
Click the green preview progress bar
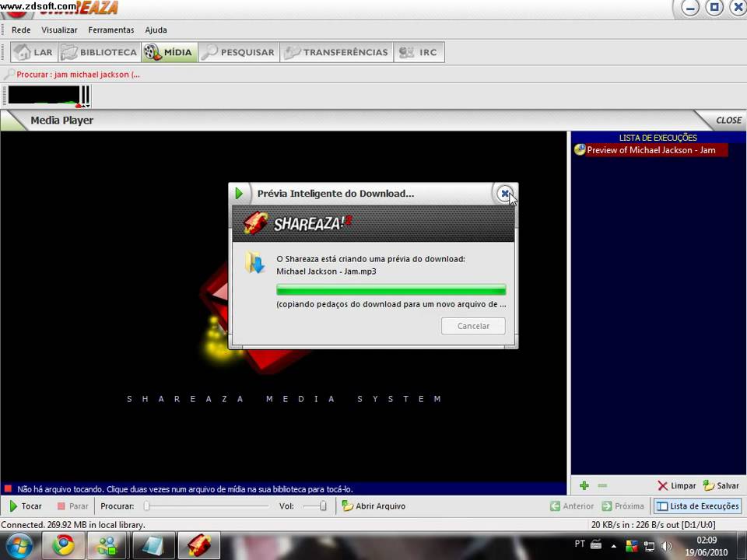(x=391, y=289)
